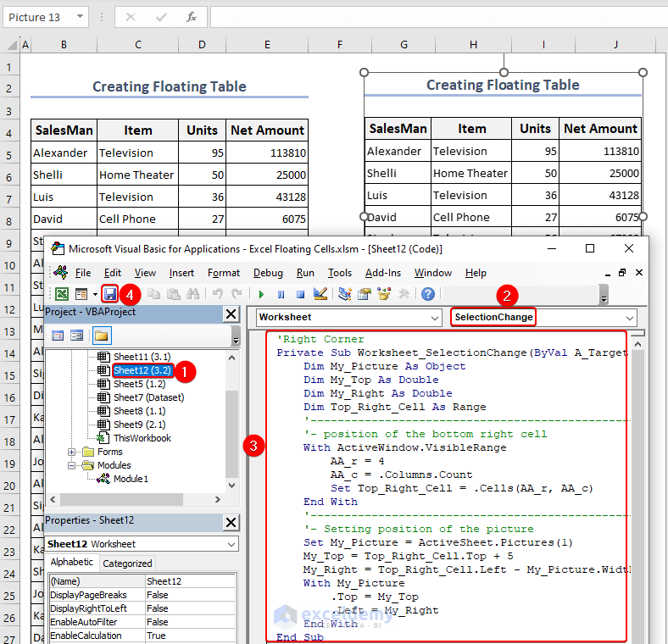
Task: Close the Project - VBAProject pane
Action: [231, 314]
